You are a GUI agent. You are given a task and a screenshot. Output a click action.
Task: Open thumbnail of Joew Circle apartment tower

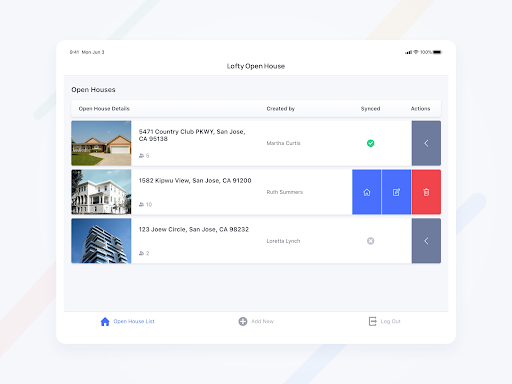[x=101, y=241]
